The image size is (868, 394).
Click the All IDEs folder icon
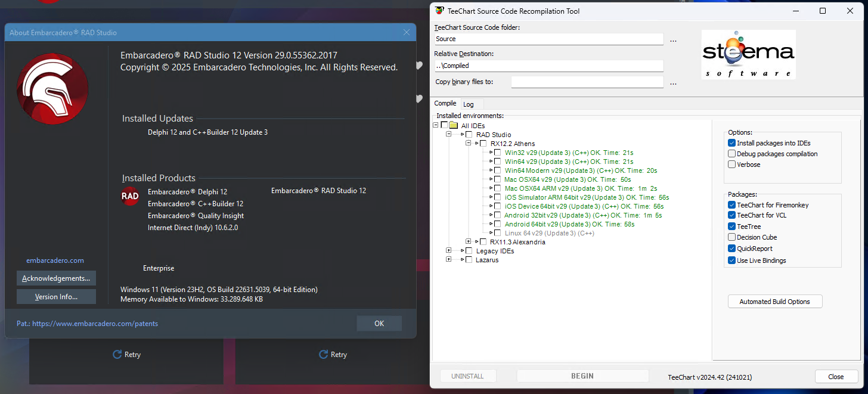pos(453,126)
